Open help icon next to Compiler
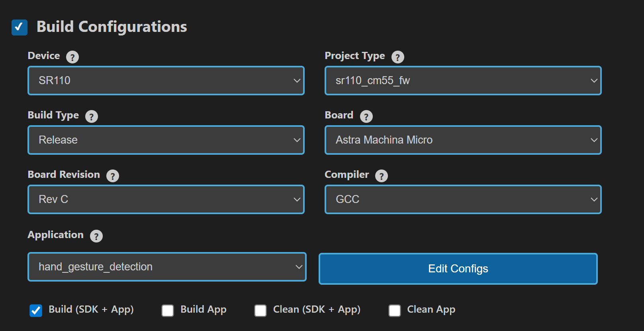This screenshot has width=644, height=331. [382, 176]
